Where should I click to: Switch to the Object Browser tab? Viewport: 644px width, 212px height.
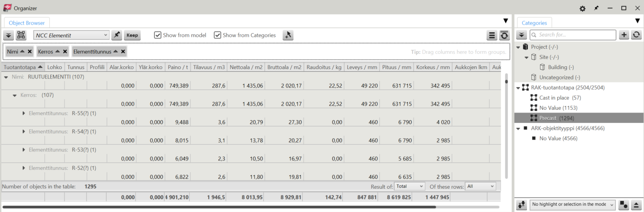click(x=27, y=23)
